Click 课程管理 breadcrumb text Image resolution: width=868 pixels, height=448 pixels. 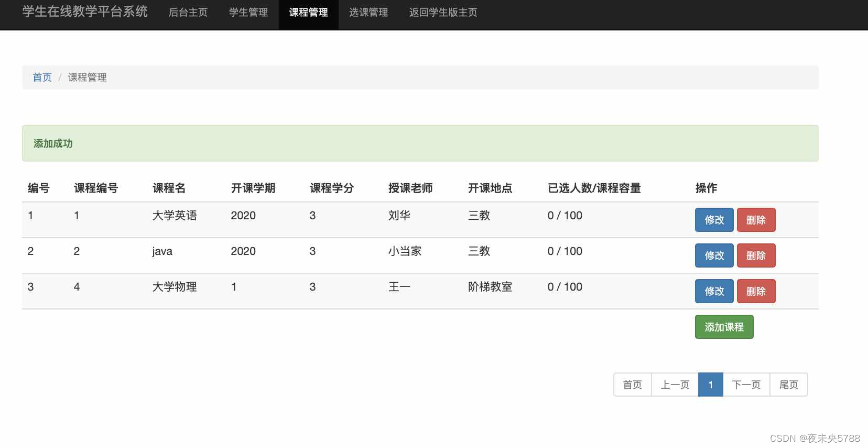88,78
